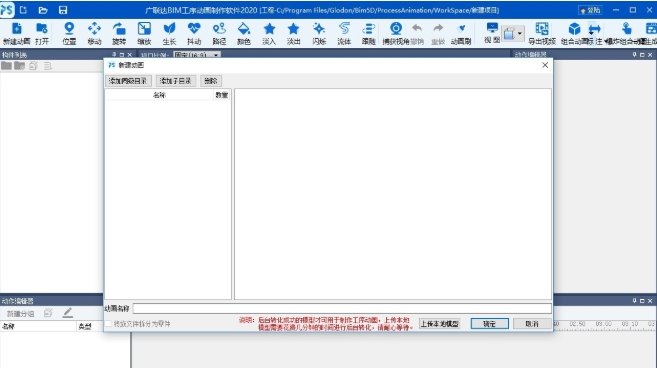Click the 登陆 login button in title bar
Screen dimensions: 657x368
590,10
